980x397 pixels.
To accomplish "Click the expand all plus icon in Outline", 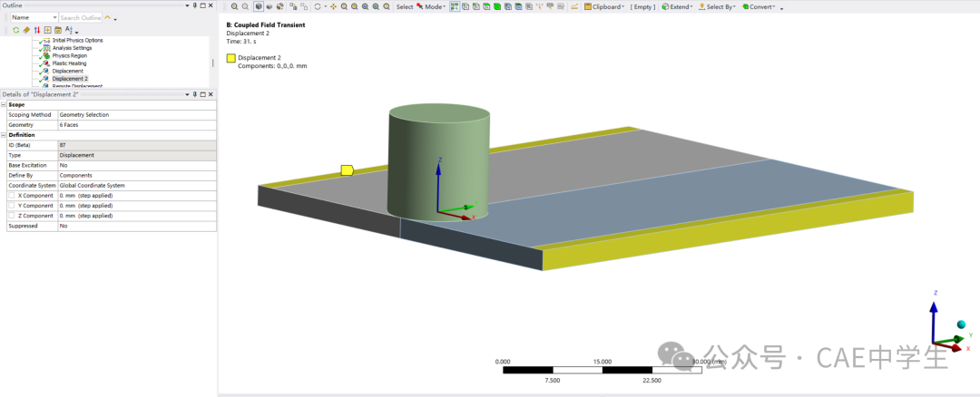I will click(x=47, y=30).
